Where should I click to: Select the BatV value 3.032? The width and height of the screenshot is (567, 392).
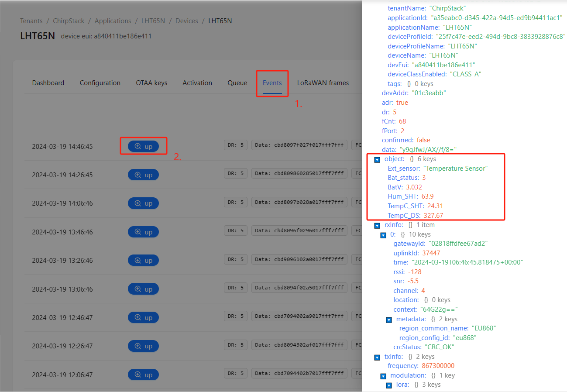click(414, 187)
